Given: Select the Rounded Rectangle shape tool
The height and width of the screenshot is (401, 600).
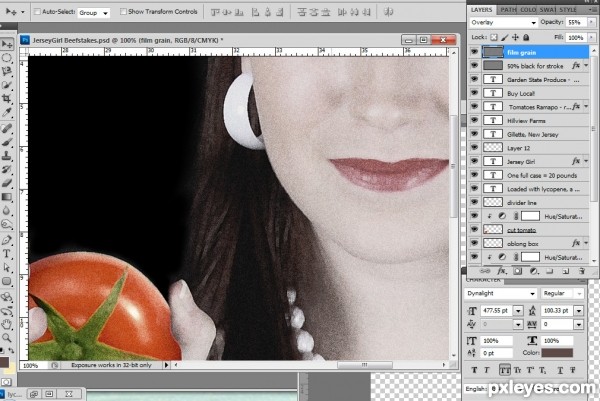Looking at the screenshot, I should [x=7, y=281].
